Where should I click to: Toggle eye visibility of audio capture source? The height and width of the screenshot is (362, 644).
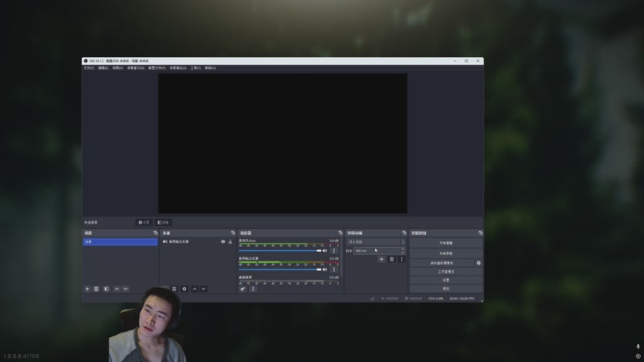223,242
